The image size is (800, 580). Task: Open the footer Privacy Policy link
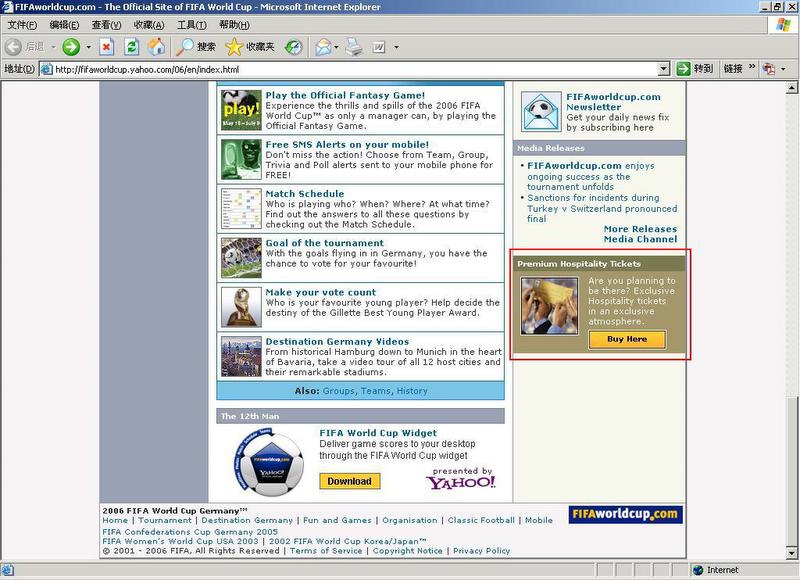click(482, 551)
